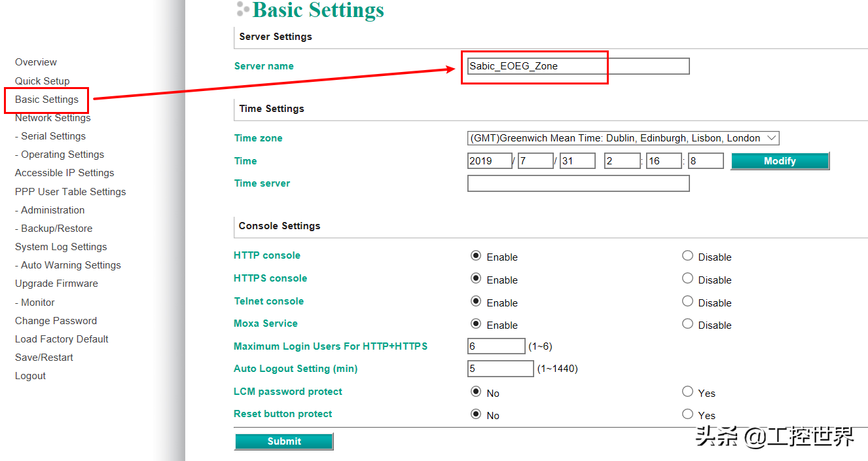Set LCM password protect to Yes

(x=687, y=392)
